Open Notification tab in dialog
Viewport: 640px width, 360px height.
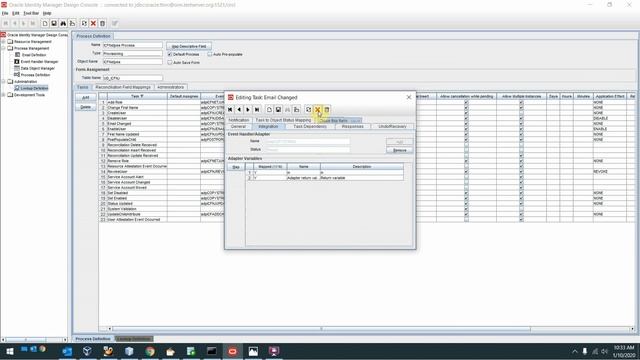click(239, 120)
